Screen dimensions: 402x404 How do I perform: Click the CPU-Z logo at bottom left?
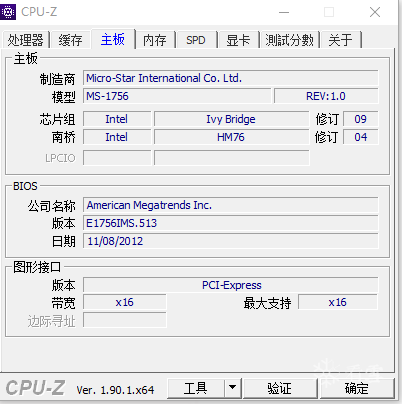tap(35, 388)
